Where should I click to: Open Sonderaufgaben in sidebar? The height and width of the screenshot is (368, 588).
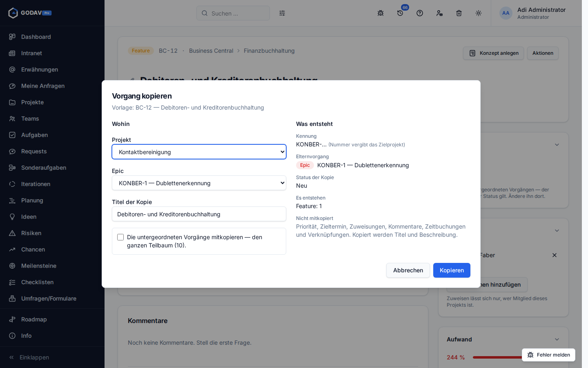pyautogui.click(x=52, y=168)
